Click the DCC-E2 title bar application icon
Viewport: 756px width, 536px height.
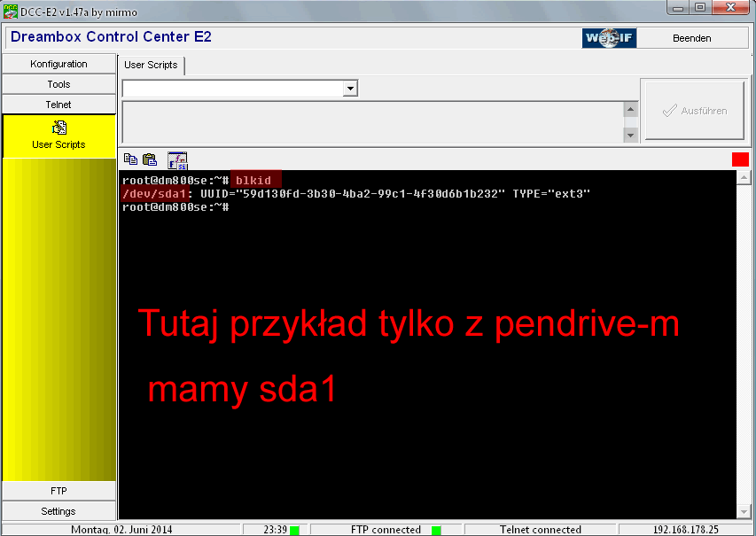tap(11, 9)
